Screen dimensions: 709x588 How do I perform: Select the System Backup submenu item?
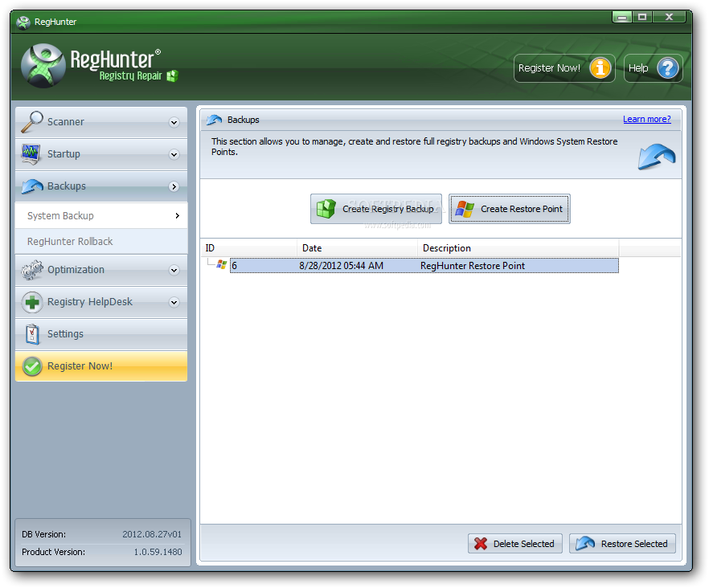click(x=101, y=215)
